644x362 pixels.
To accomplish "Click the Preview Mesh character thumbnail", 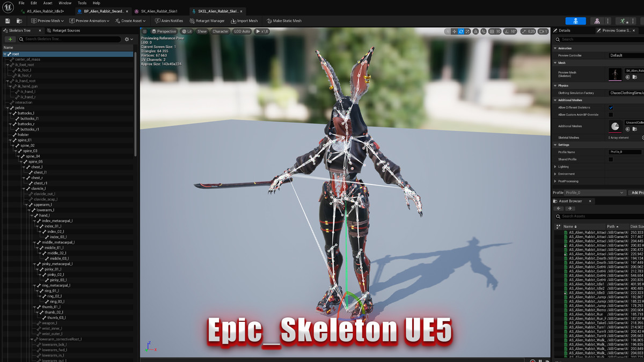I will [615, 74].
